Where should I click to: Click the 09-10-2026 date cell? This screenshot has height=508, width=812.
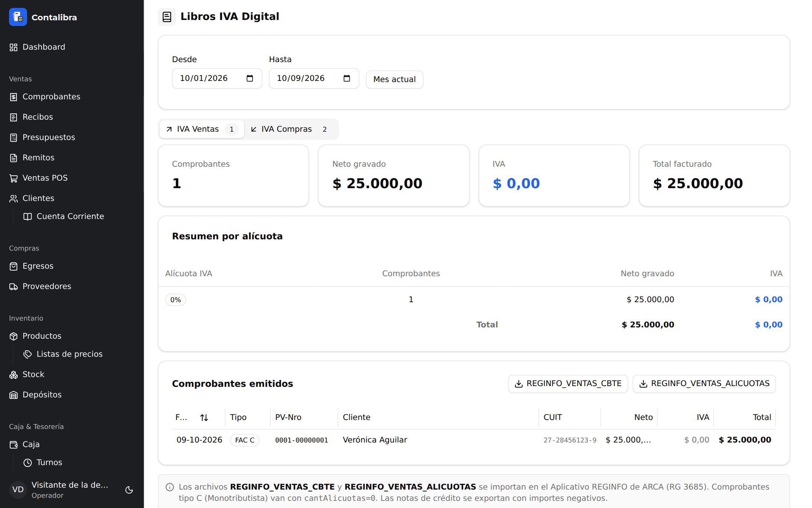coord(199,440)
